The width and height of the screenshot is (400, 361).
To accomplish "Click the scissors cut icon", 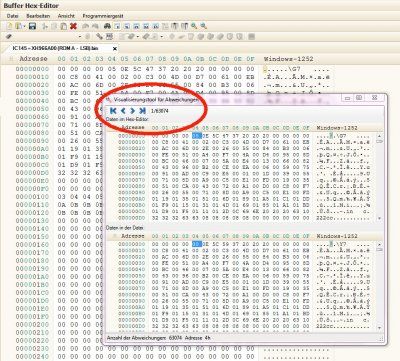I will pos(45,26).
